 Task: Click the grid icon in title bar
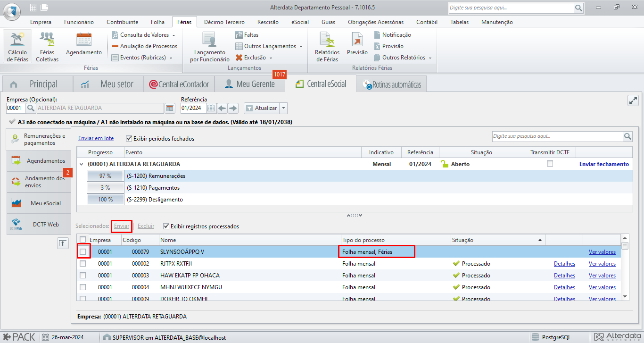tap(33, 8)
